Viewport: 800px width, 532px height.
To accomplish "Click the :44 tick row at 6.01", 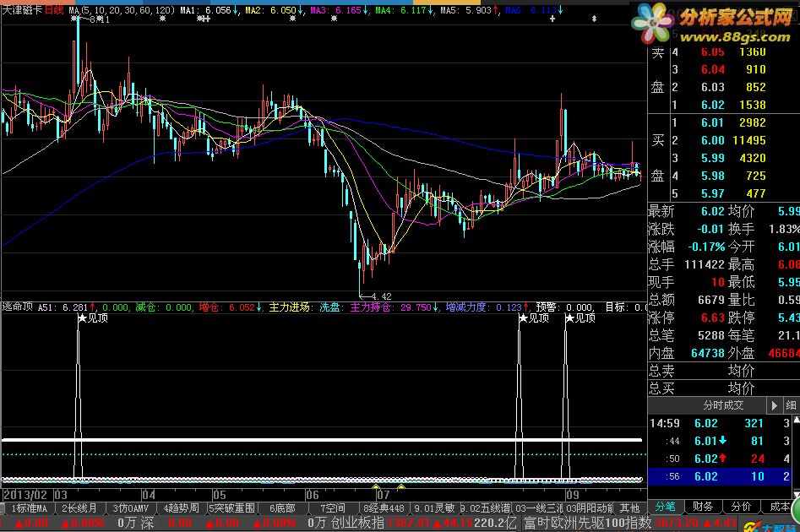I will pos(720,441).
